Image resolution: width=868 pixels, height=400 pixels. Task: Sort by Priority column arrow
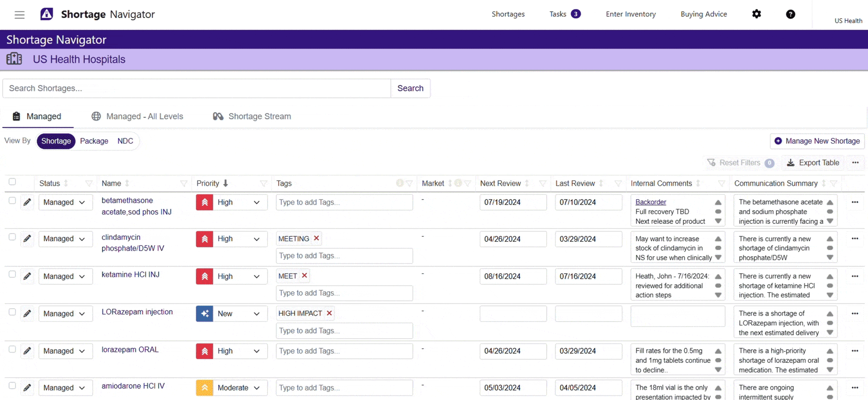point(225,183)
